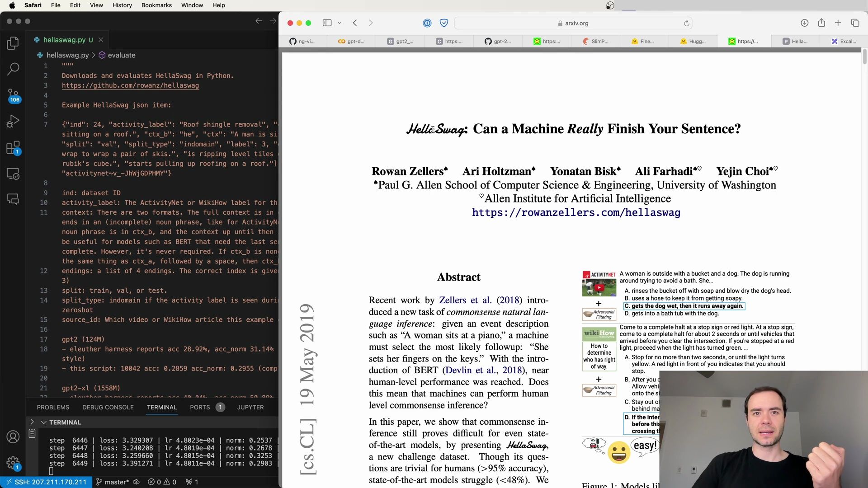Click the shield extension icon in Safari
868x488 pixels.
tap(444, 23)
